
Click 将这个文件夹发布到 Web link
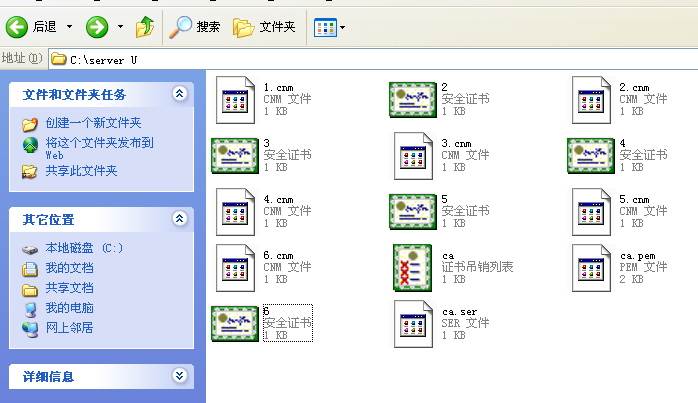tap(100, 148)
